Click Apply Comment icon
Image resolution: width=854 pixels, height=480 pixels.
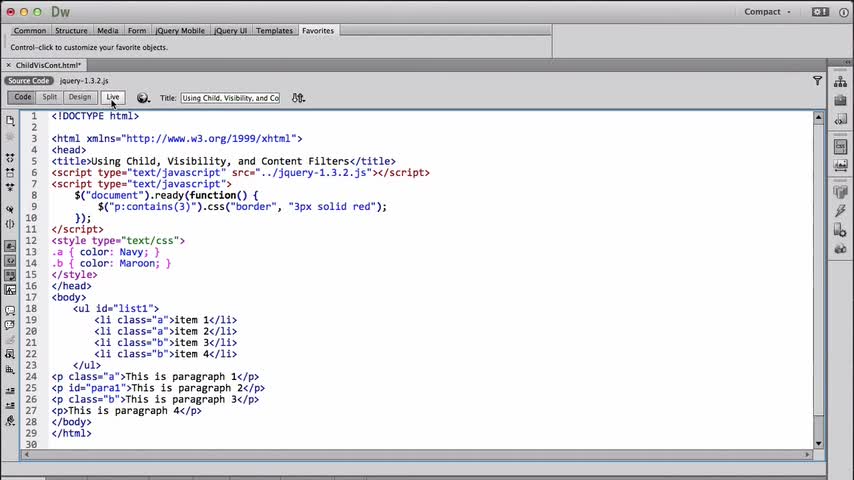coord(10,311)
